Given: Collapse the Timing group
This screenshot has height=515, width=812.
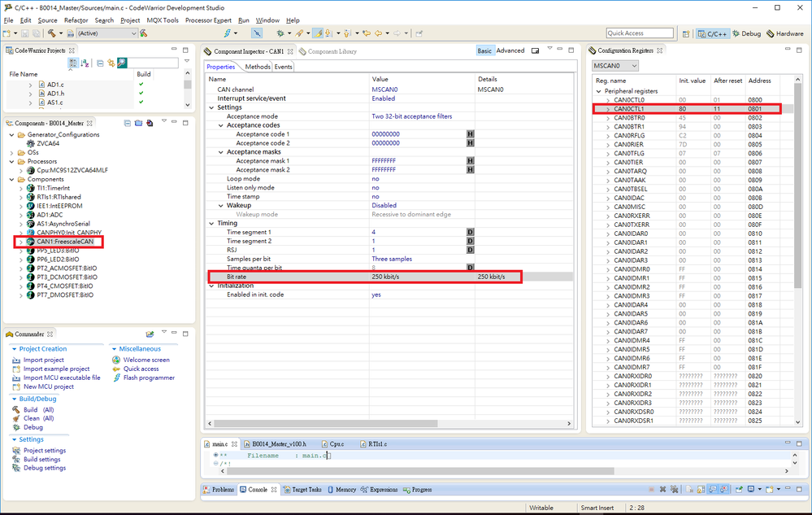Looking at the screenshot, I should 211,223.
